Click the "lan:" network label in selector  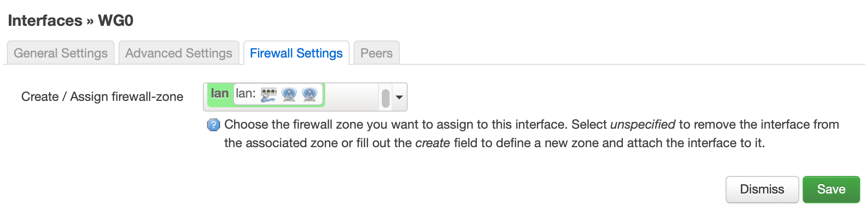246,94
